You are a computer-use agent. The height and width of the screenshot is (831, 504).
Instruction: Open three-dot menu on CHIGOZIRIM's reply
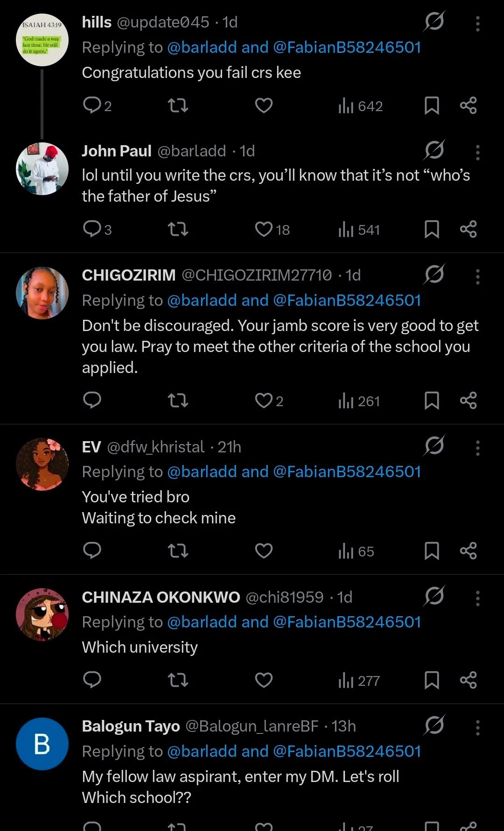tap(477, 276)
